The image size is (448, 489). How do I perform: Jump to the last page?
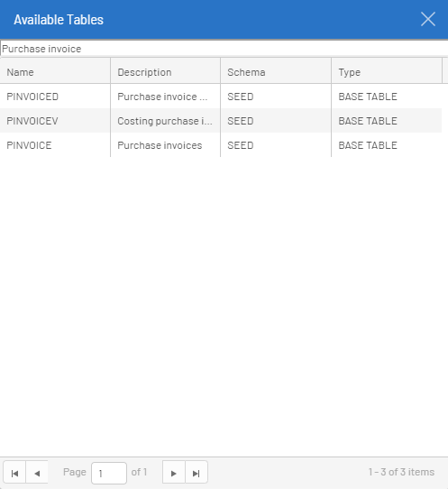pos(197,473)
